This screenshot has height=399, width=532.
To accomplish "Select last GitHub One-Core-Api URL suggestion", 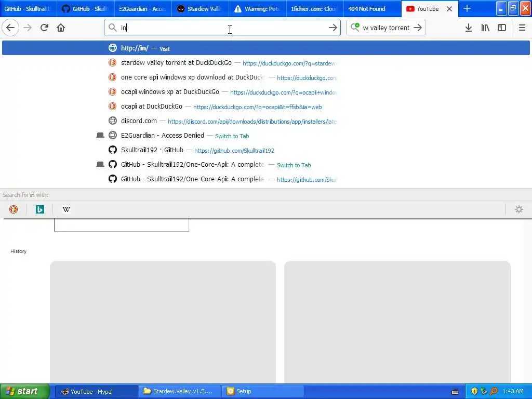I will (x=265, y=179).
